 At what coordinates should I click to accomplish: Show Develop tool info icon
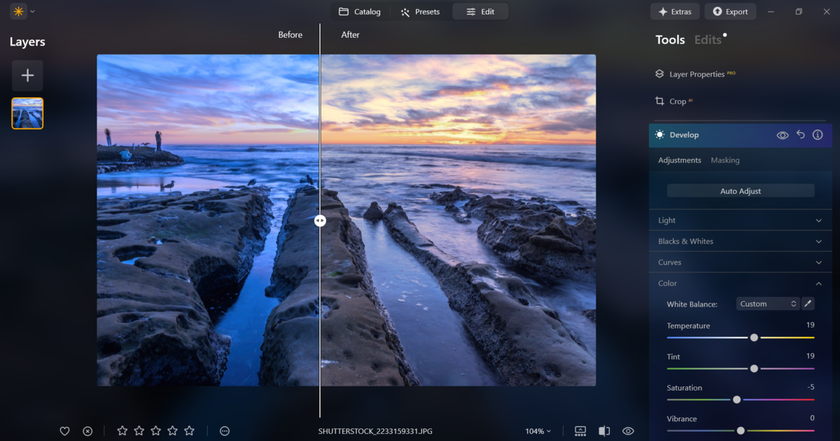(817, 135)
